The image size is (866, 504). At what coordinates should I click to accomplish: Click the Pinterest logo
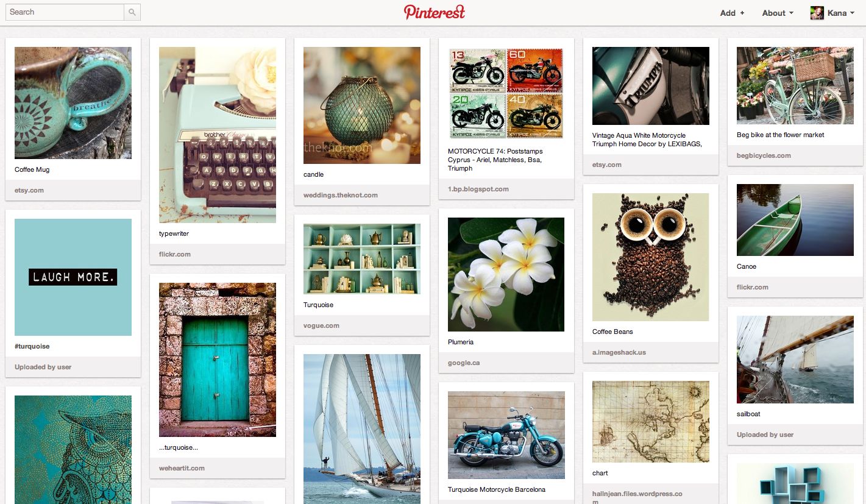pyautogui.click(x=434, y=12)
